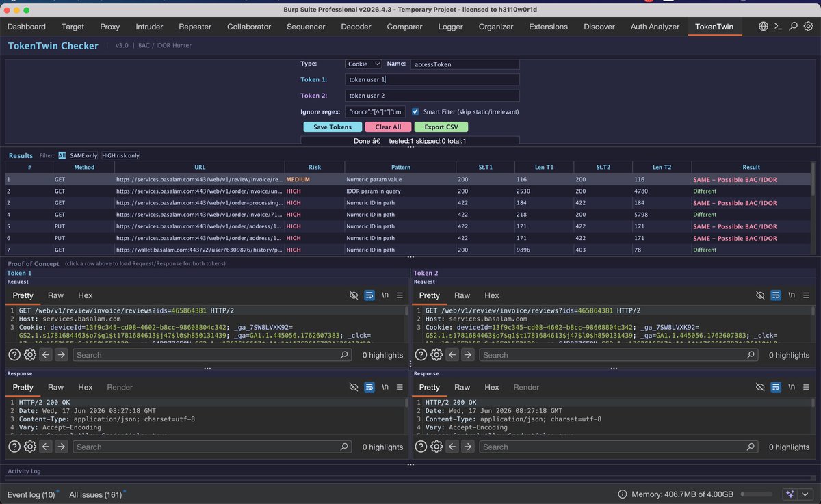Toggle line wrap icon in Token 1 Request
The image size is (821, 504).
pyautogui.click(x=369, y=295)
